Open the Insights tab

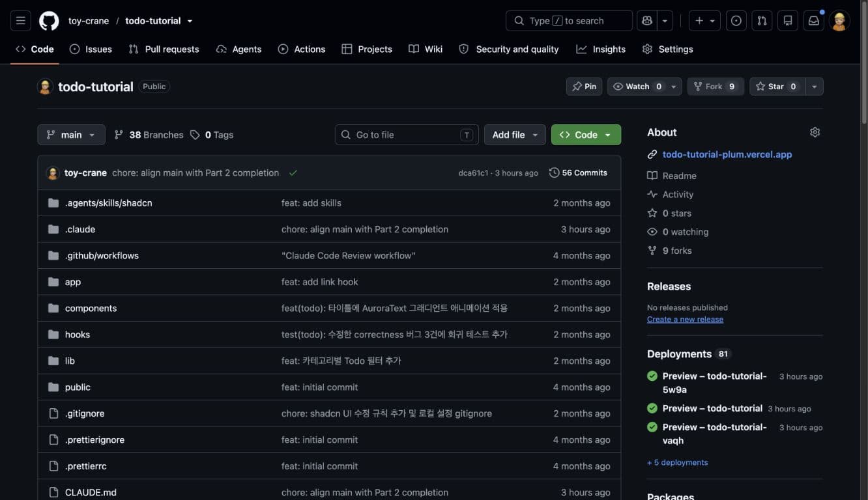(601, 49)
